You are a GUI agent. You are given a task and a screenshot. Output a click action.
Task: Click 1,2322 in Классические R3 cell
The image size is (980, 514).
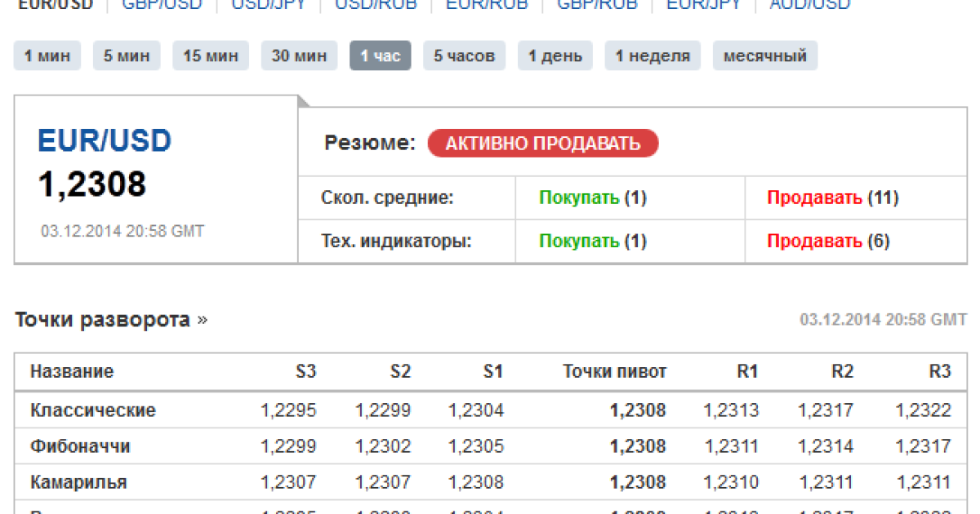click(924, 410)
